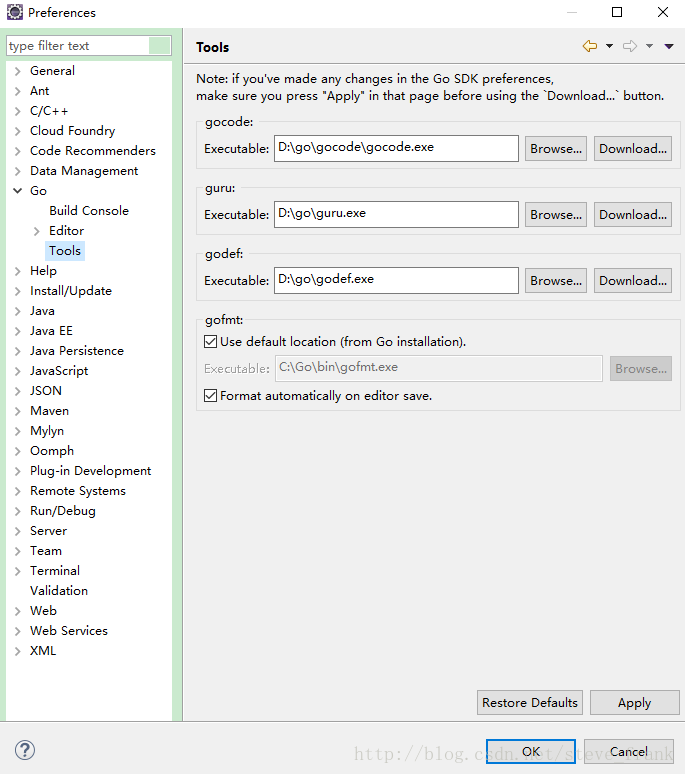The image size is (685, 774).
Task: Select the Validation preferences item
Action: (59, 591)
